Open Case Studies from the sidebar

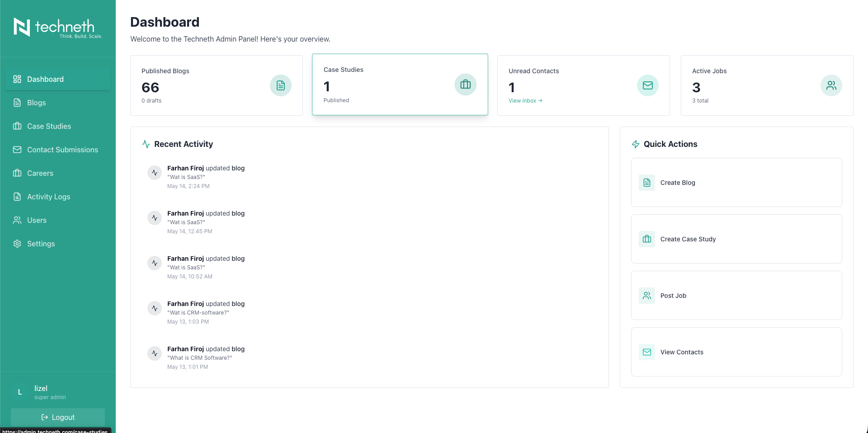58,126
